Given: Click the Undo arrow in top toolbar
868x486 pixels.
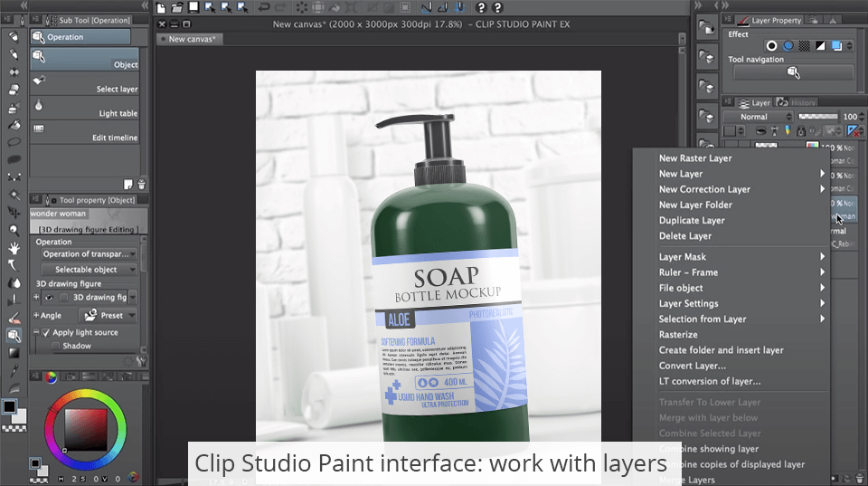Looking at the screenshot, I should click(x=264, y=8).
